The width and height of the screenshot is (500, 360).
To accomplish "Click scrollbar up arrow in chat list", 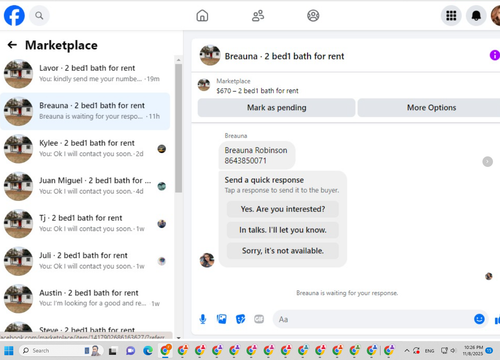I will (x=179, y=60).
